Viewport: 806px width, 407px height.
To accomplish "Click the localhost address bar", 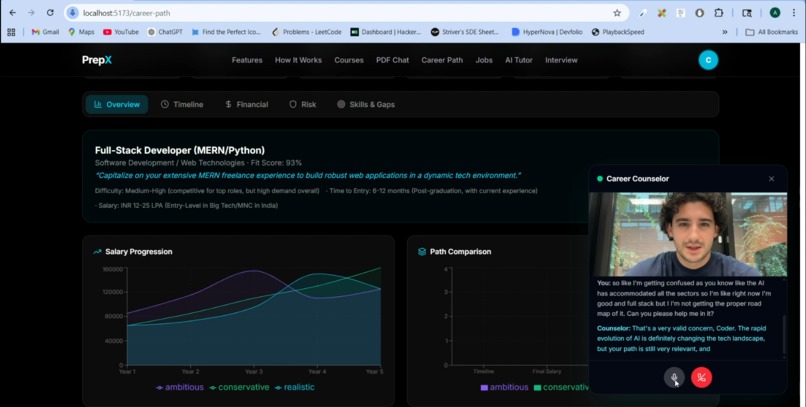I will [339, 13].
